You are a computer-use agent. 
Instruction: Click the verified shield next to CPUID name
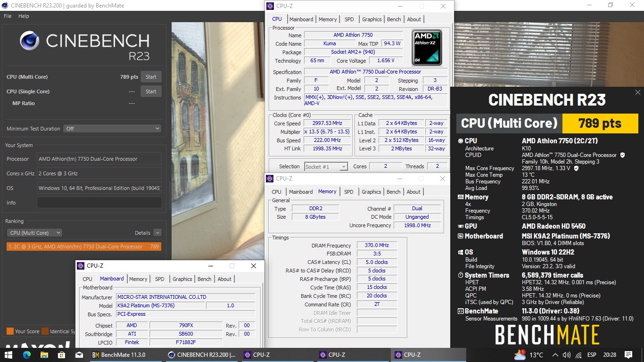[x=622, y=155]
